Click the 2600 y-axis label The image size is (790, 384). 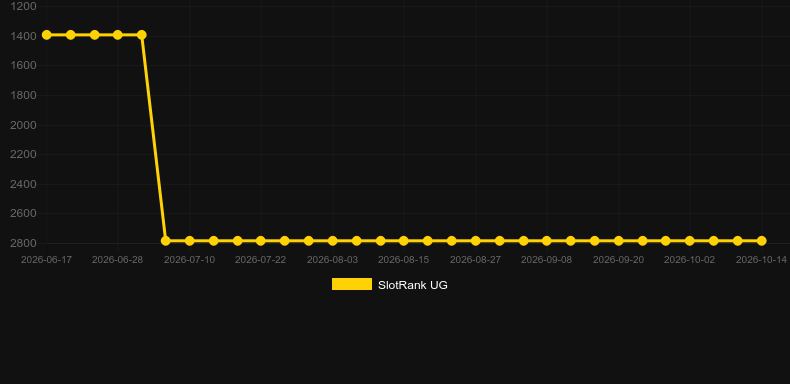pos(23,213)
